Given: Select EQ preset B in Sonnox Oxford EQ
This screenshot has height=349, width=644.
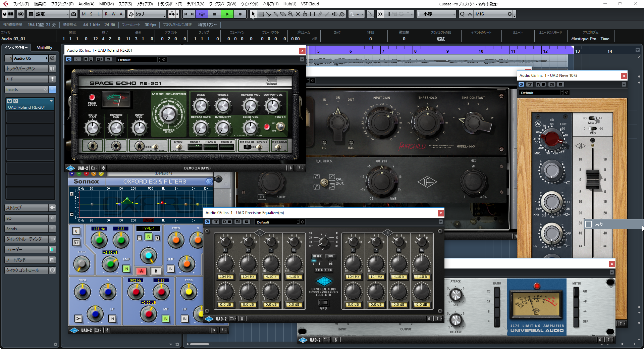Looking at the screenshot, I should pos(156,271).
